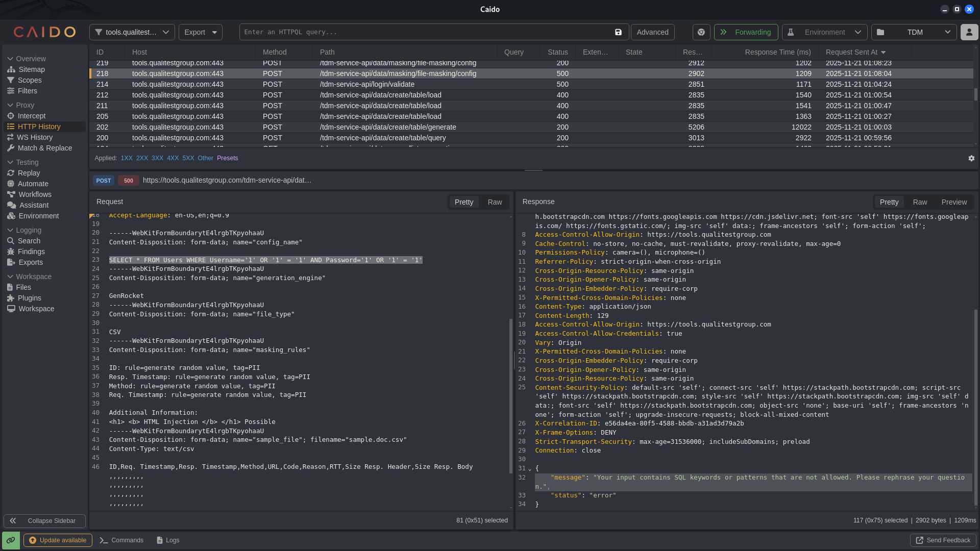This screenshot has width=980, height=551.
Task: Click the green link status icon
Action: pos(11,540)
